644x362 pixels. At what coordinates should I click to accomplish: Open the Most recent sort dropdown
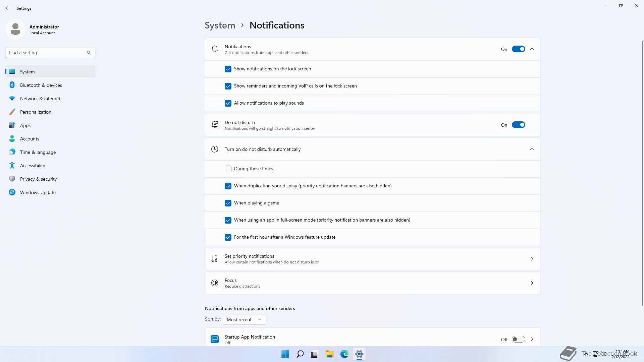click(x=244, y=319)
